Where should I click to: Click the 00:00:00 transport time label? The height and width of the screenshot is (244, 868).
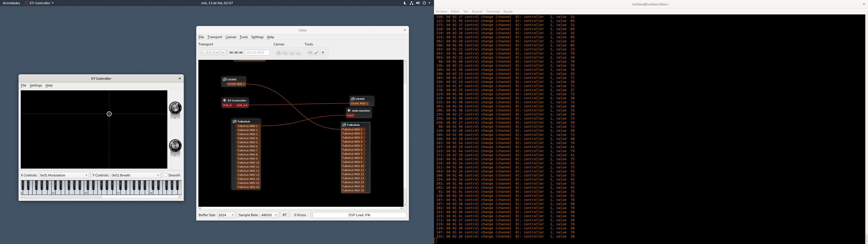click(x=236, y=53)
